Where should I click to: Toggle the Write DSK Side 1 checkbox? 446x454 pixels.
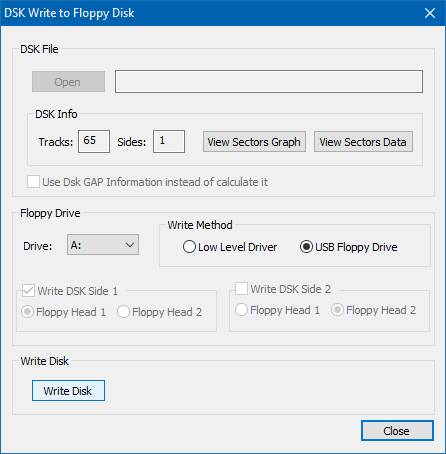tap(28, 291)
